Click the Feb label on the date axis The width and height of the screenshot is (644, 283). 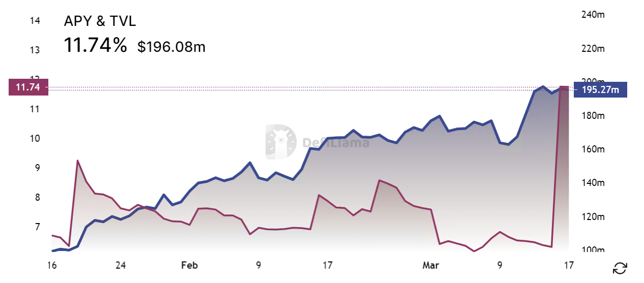tap(189, 265)
